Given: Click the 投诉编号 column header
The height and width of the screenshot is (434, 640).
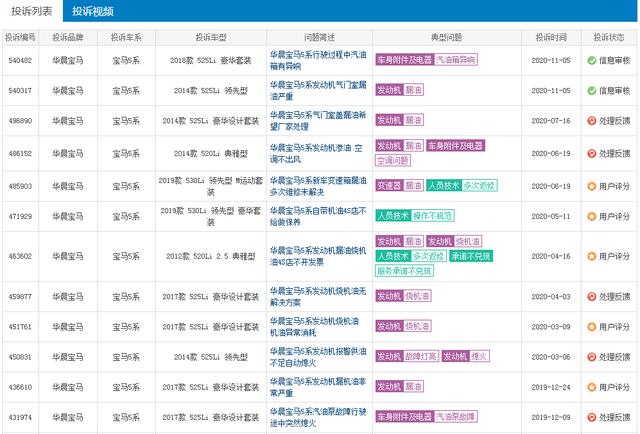Looking at the screenshot, I should pyautogui.click(x=20, y=38).
